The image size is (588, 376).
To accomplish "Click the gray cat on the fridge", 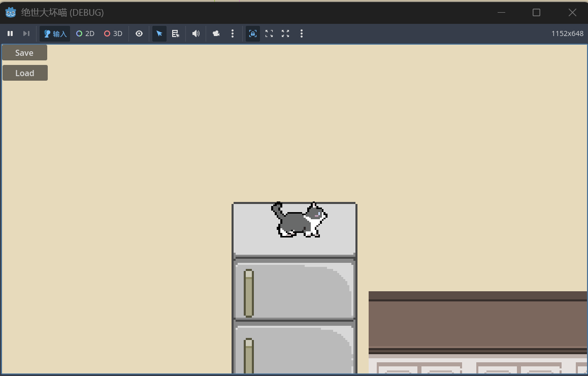I will (x=299, y=221).
